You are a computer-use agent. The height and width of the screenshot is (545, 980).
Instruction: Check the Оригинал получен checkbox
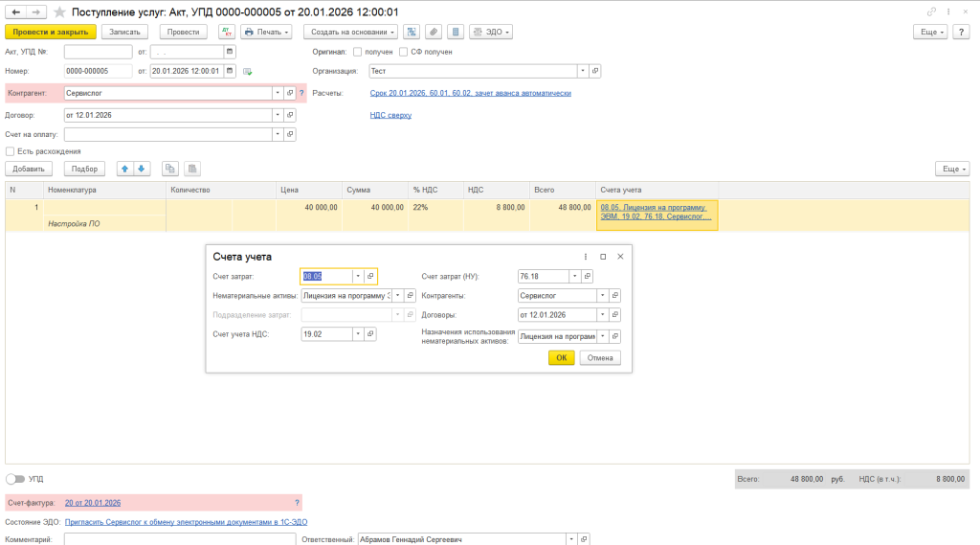tap(358, 52)
